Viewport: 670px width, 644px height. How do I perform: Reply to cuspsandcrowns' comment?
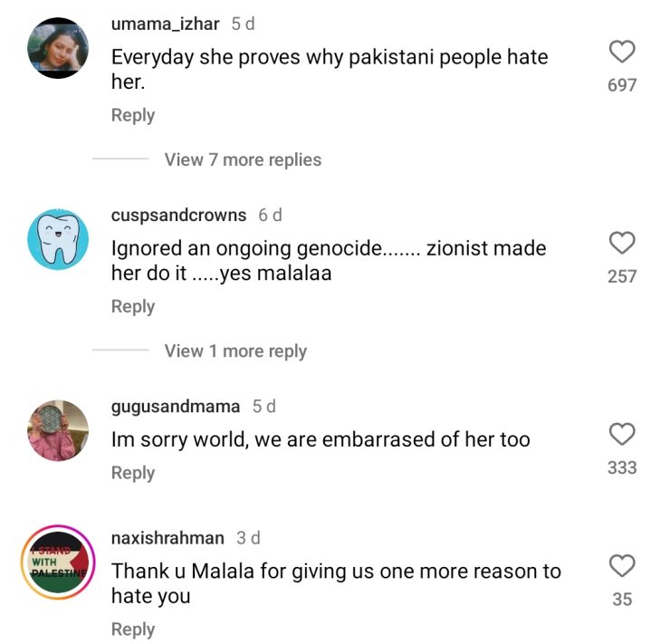(x=133, y=307)
